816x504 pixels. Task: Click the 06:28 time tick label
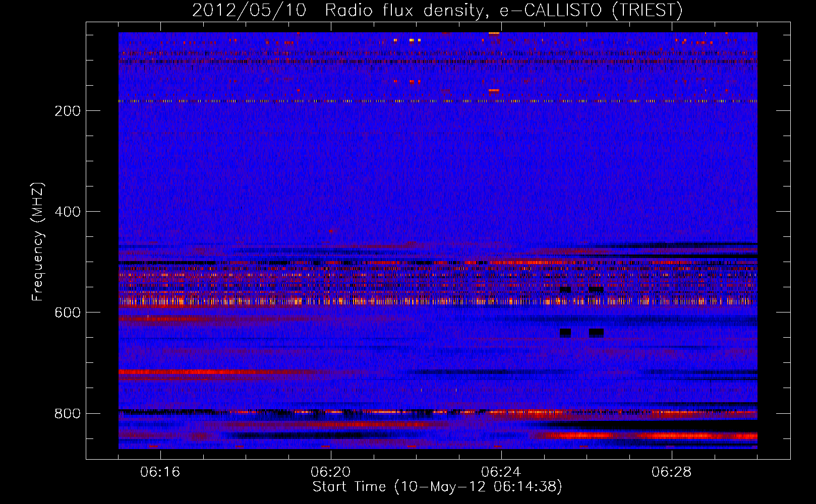pos(672,472)
